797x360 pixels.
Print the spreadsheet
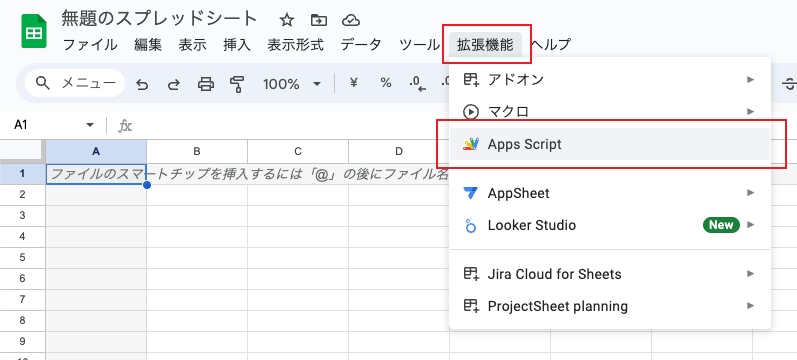[205, 84]
